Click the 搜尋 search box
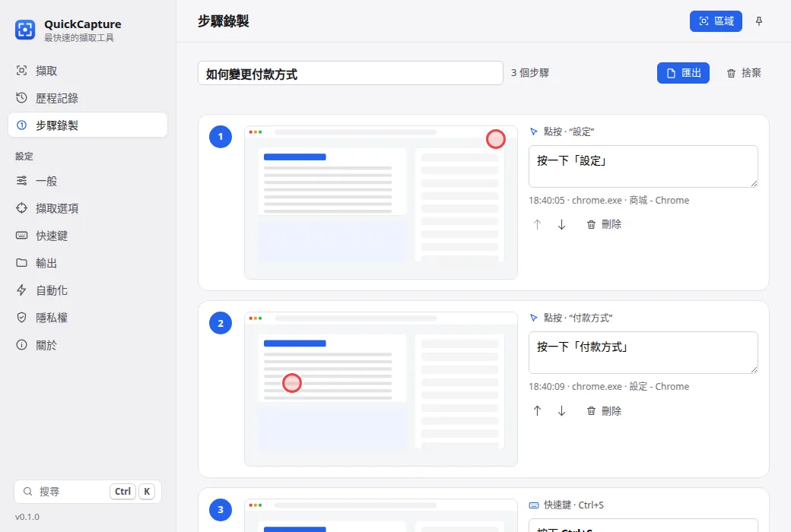 pos(87,491)
